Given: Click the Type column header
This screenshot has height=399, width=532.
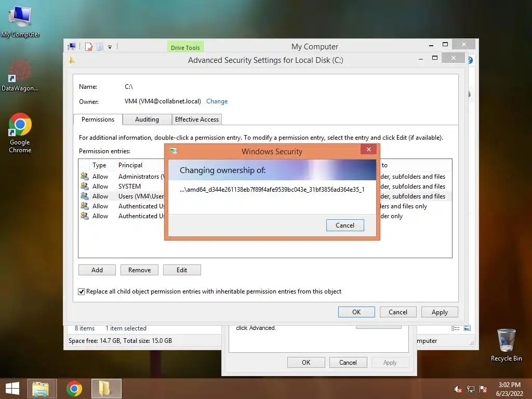Looking at the screenshot, I should pyautogui.click(x=99, y=165).
